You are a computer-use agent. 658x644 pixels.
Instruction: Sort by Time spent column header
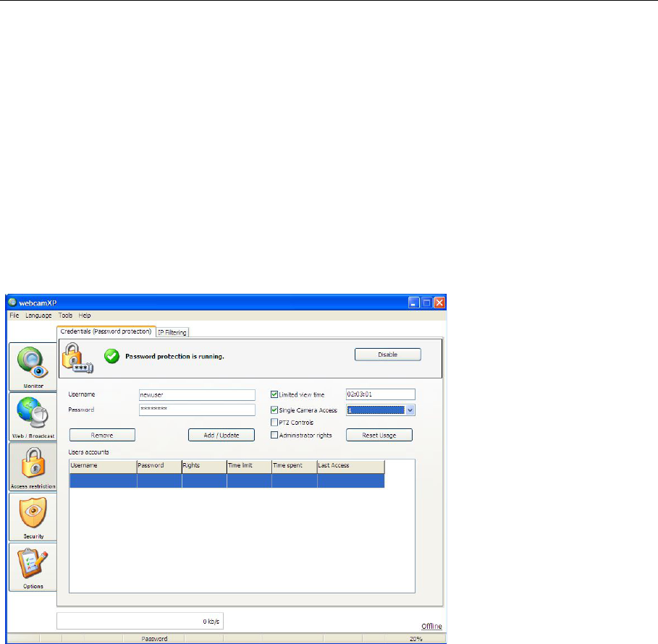[295, 467]
